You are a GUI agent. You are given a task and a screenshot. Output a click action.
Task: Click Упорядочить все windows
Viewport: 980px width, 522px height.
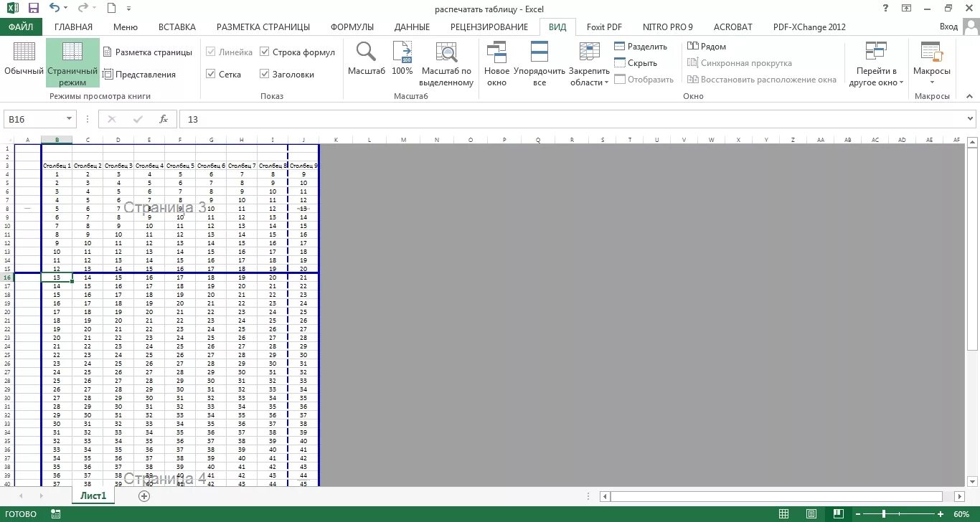tap(540, 64)
